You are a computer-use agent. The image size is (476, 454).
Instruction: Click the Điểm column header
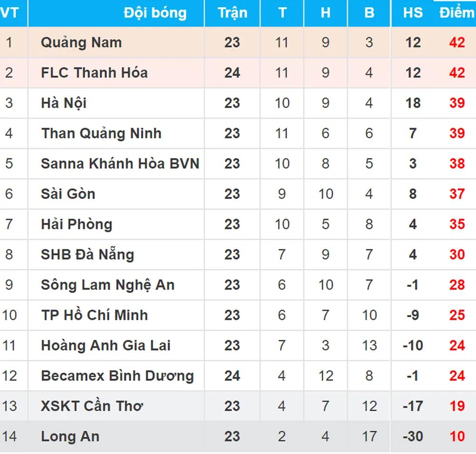[x=456, y=13]
